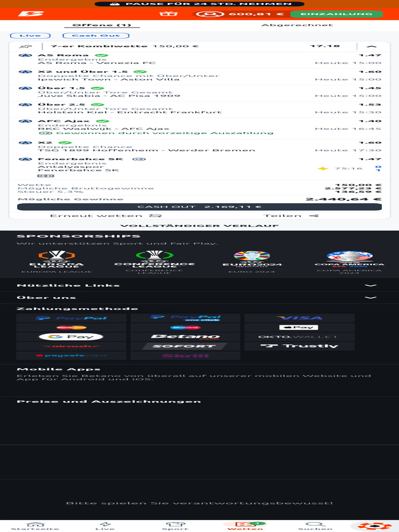Select Maestro payment method
The height and width of the screenshot is (532, 399).
(x=185, y=327)
